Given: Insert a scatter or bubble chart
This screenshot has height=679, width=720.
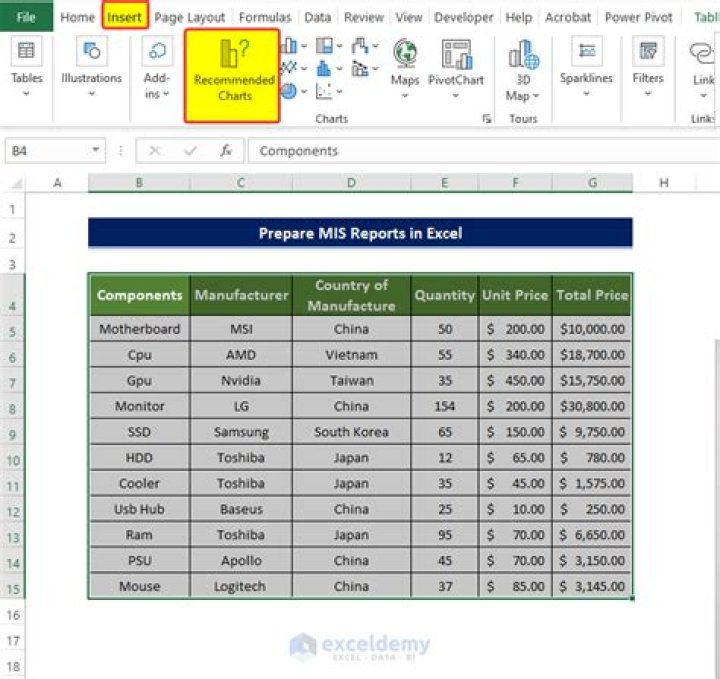Looking at the screenshot, I should click(x=324, y=91).
